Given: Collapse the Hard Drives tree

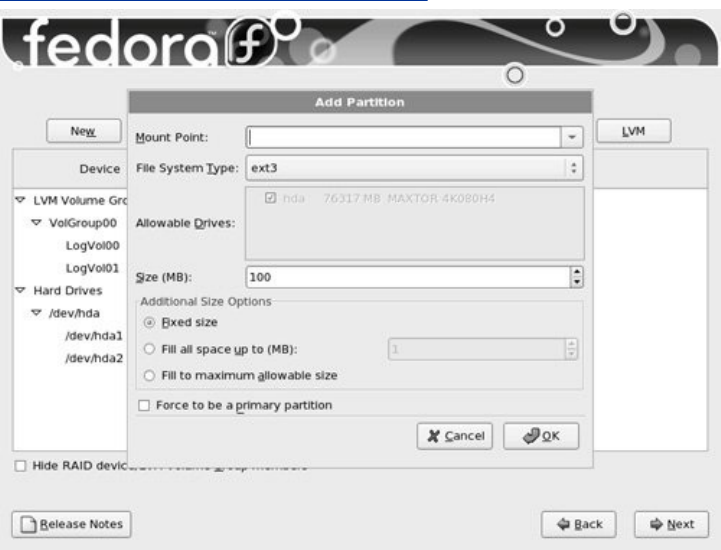Looking at the screenshot, I should (x=20, y=290).
